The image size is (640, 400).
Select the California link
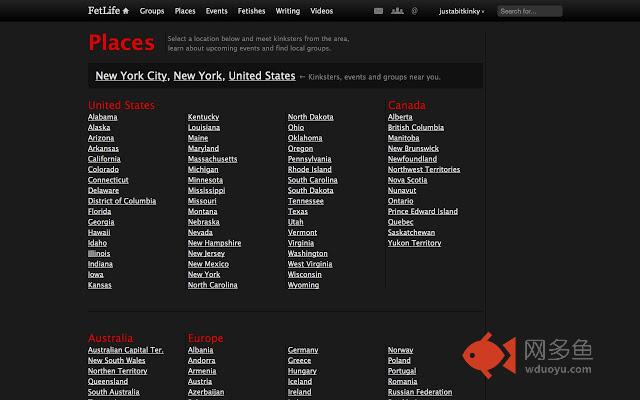click(x=104, y=159)
